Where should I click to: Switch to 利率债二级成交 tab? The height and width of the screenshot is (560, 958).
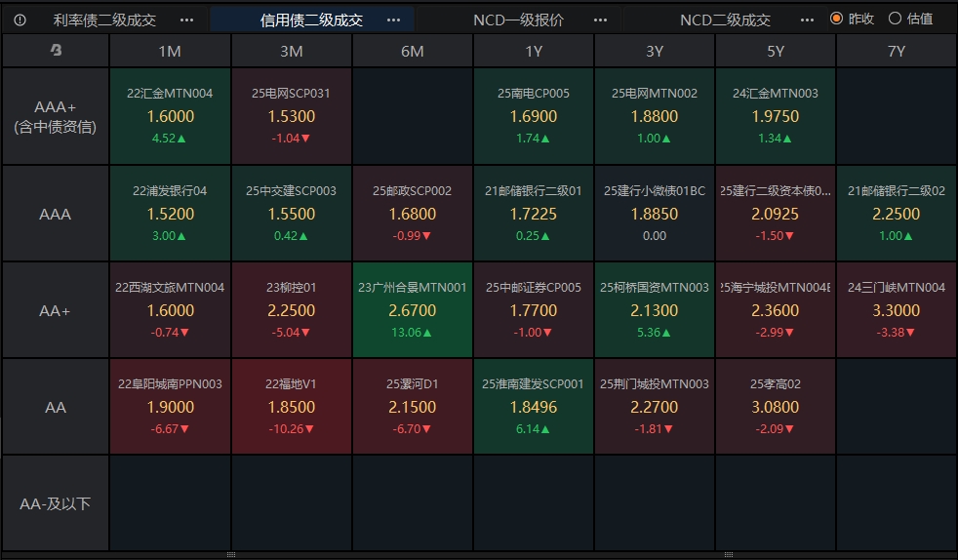104,20
